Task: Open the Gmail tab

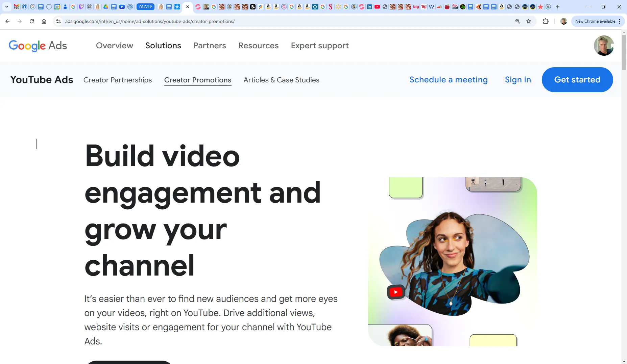Action: pyautogui.click(x=16, y=7)
